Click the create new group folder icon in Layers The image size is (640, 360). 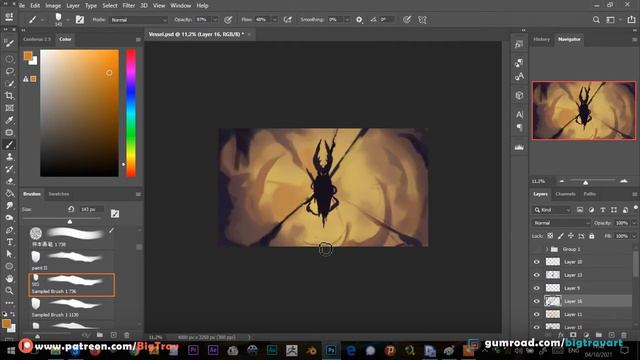598,335
